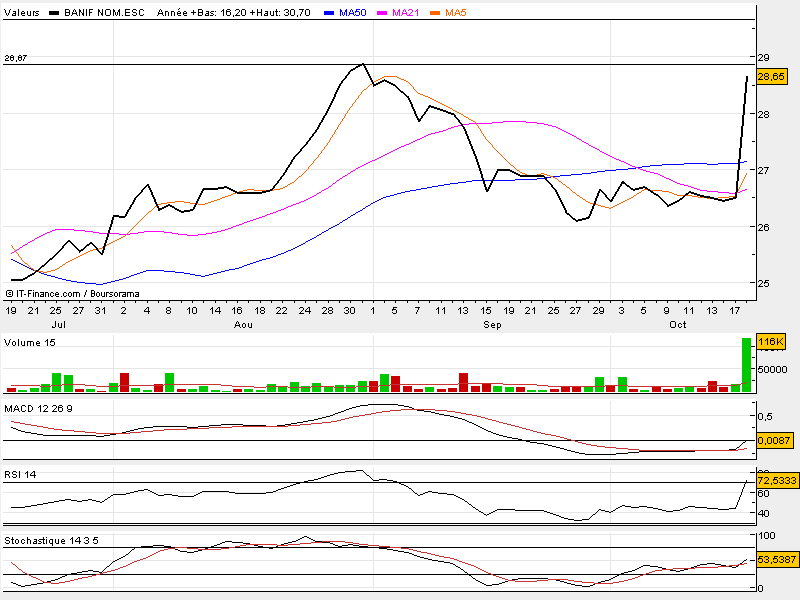Click the 'Volume 15' panel title
Image resolution: width=800 pixels, height=600 pixels.
point(30,343)
